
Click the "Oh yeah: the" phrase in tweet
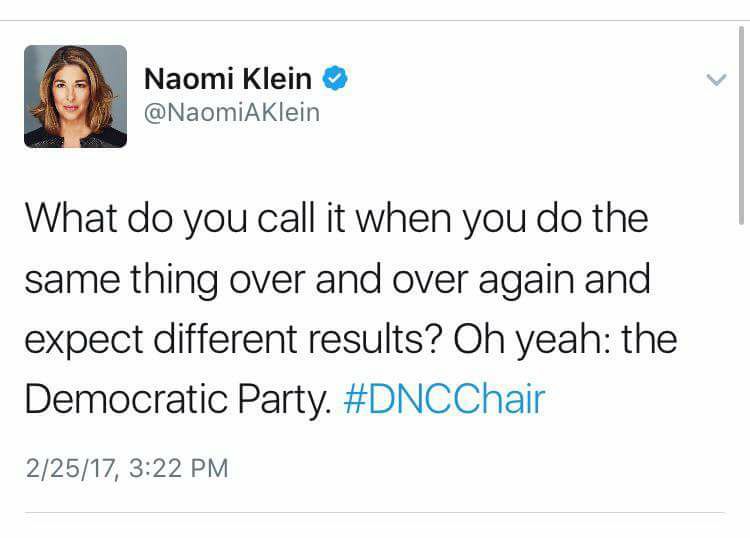(x=565, y=340)
